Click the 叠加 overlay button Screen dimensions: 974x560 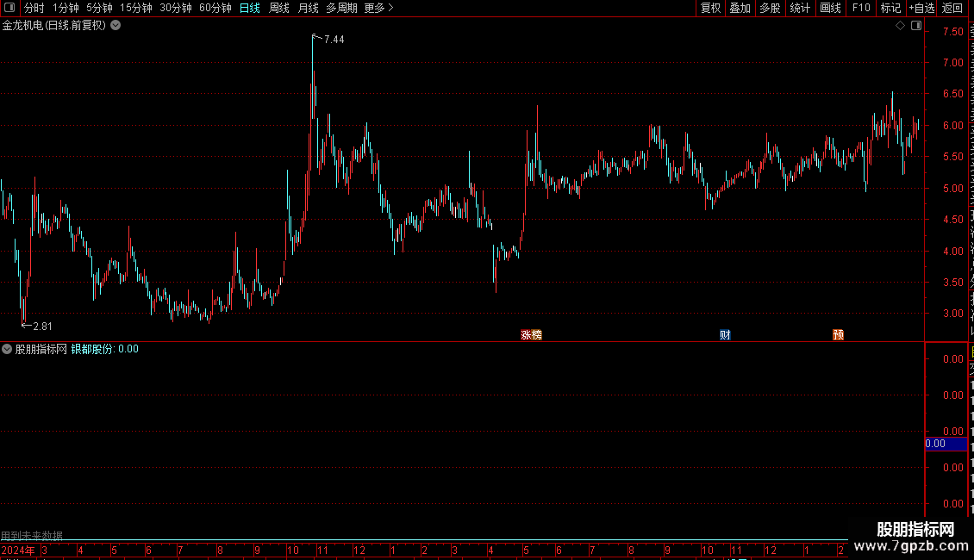tap(740, 8)
